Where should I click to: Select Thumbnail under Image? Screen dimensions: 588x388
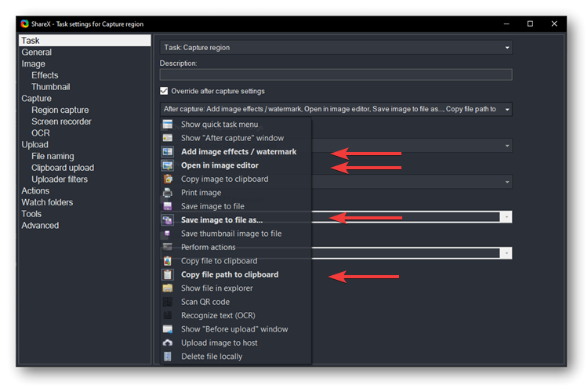51,87
